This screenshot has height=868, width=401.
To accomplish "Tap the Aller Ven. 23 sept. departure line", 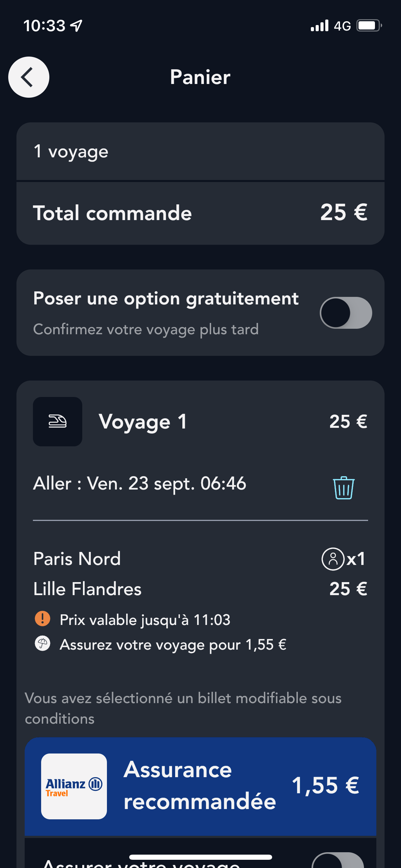I will pyautogui.click(x=139, y=484).
